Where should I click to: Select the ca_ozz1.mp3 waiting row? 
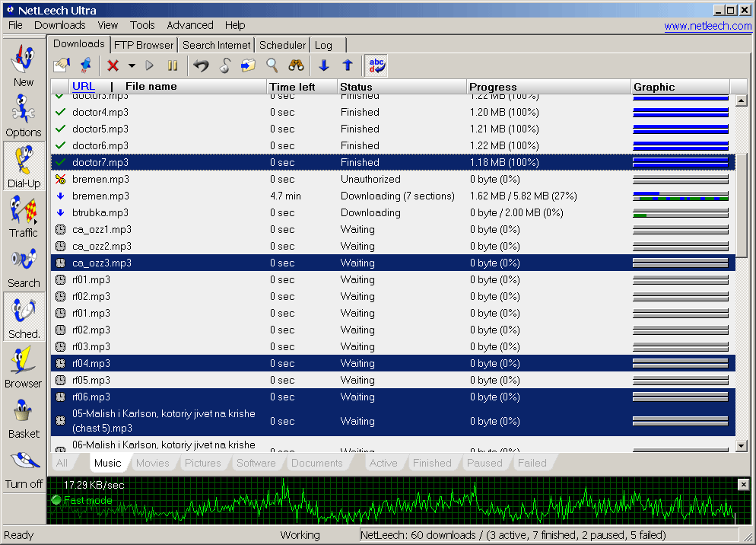[393, 229]
